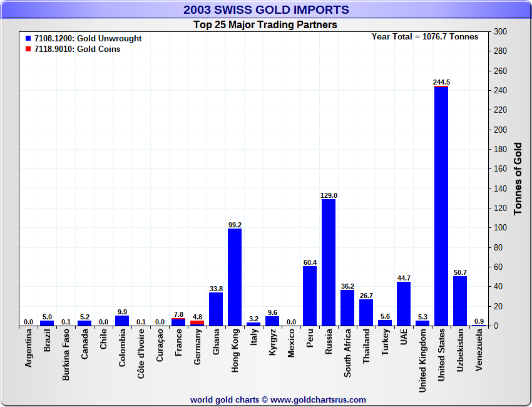Click the 300 tick on y-axis
532x407 pixels.
501,31
